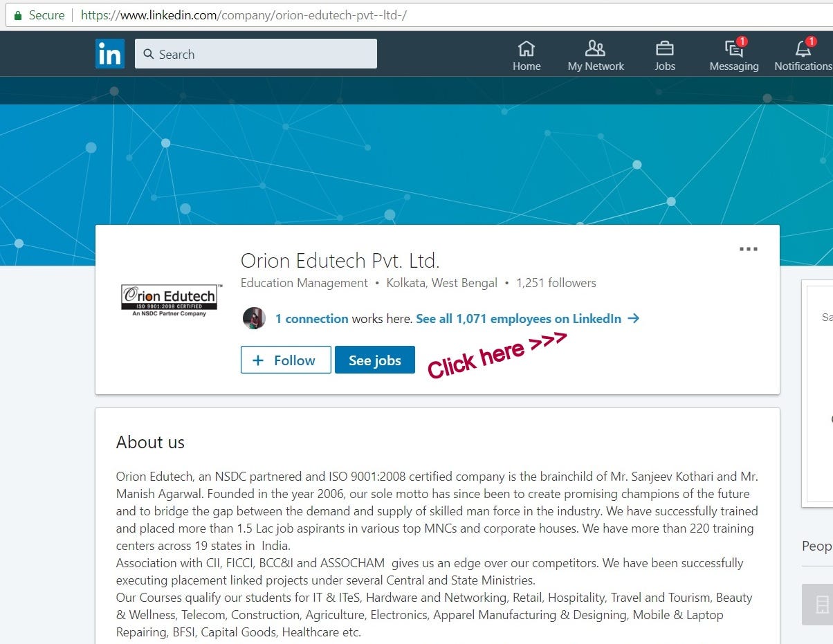
Task: Click the browser address bar URL
Action: tap(244, 15)
